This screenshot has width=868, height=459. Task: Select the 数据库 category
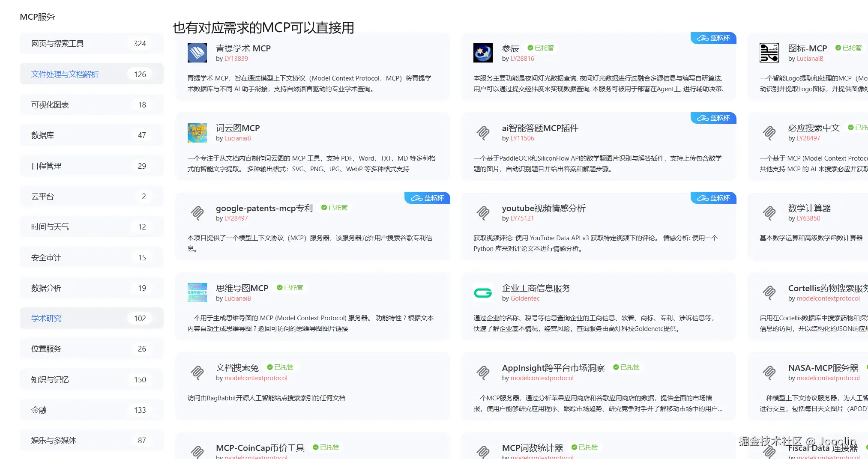[92, 135]
